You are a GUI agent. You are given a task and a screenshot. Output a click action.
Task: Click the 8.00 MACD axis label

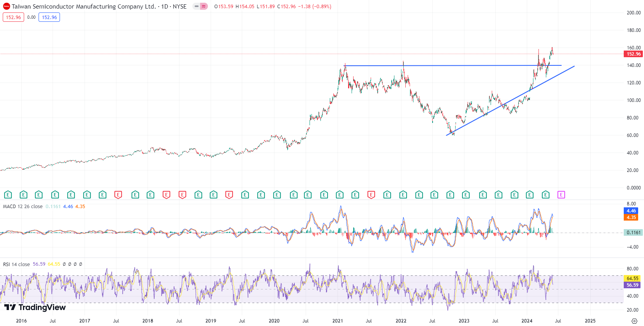[631, 204]
